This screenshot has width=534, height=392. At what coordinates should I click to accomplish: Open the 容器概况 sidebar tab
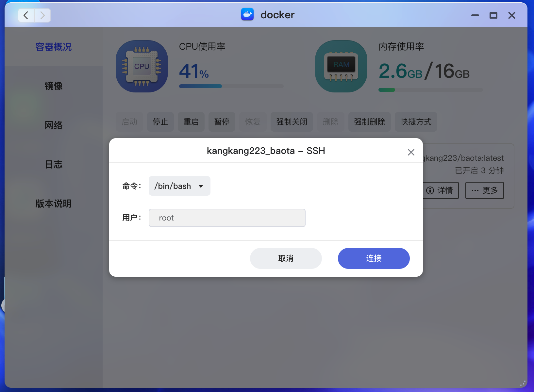point(54,47)
